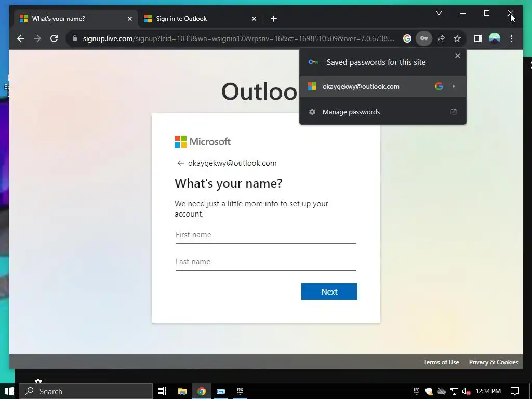Maximize the Chrome window
Image resolution: width=532 pixels, height=399 pixels.
(486, 13)
